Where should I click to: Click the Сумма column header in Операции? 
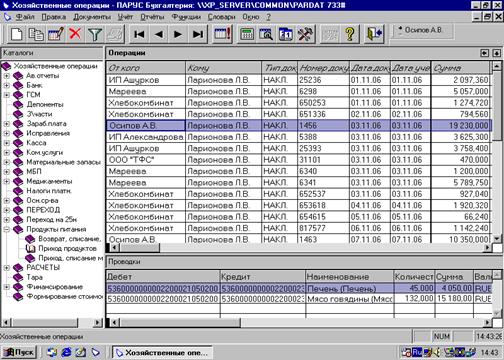[460, 68]
